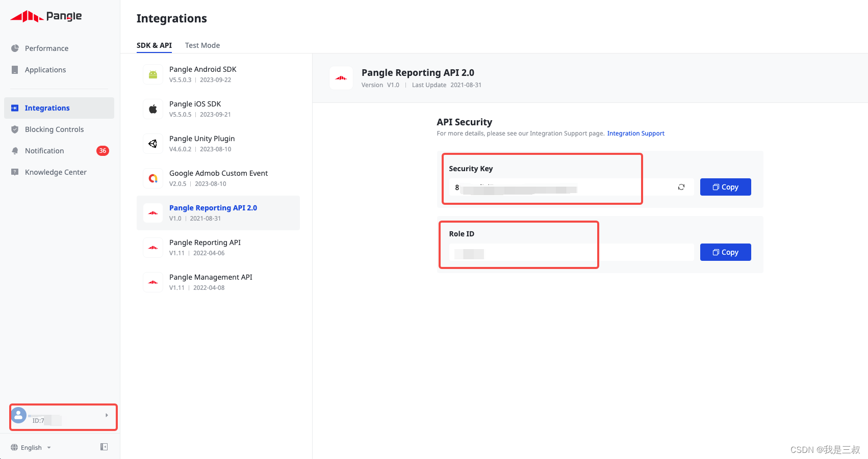
Task: Go to Applications in the sidebar
Action: click(59, 70)
